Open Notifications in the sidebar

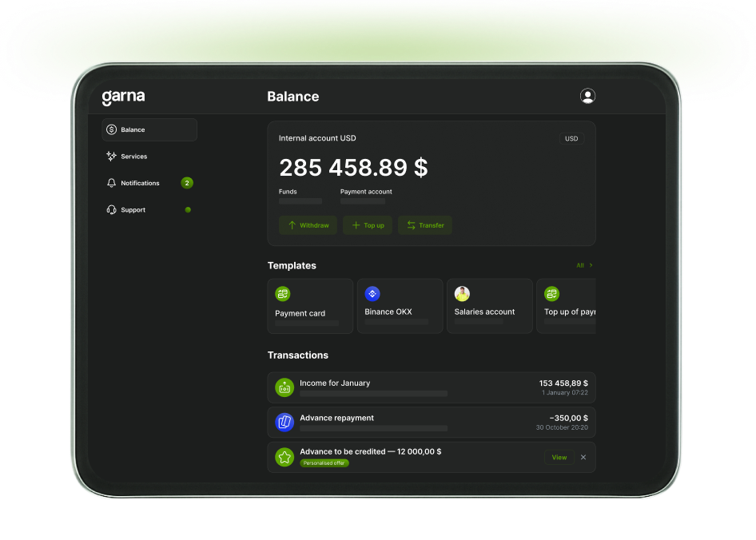pos(149,183)
